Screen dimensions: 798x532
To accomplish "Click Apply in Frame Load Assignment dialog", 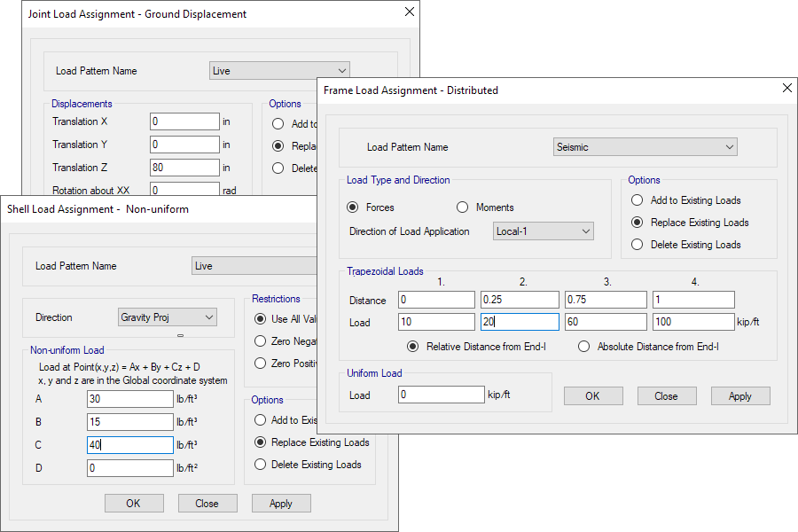I will click(x=740, y=396).
